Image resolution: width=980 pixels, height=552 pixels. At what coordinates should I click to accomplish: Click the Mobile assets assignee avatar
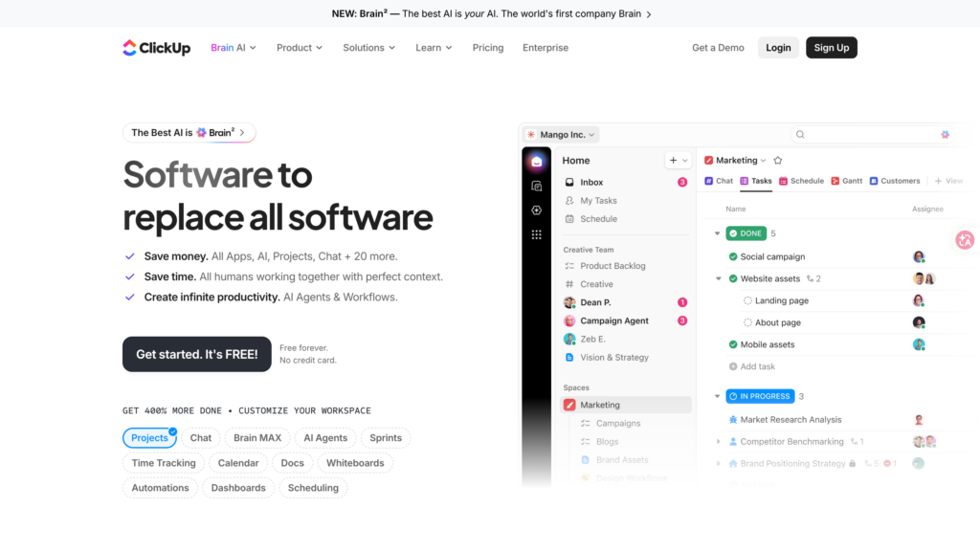918,344
